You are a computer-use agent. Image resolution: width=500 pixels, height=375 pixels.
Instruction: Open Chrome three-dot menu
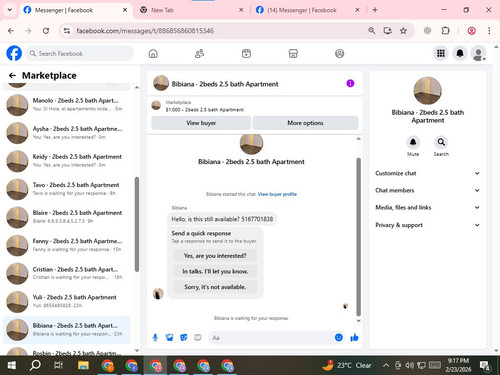[489, 31]
